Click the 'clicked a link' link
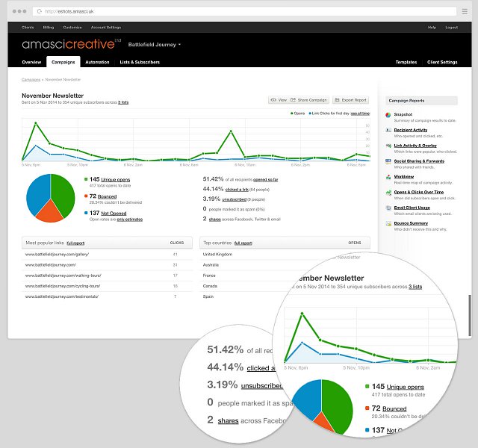The image size is (478, 448). pos(237,190)
